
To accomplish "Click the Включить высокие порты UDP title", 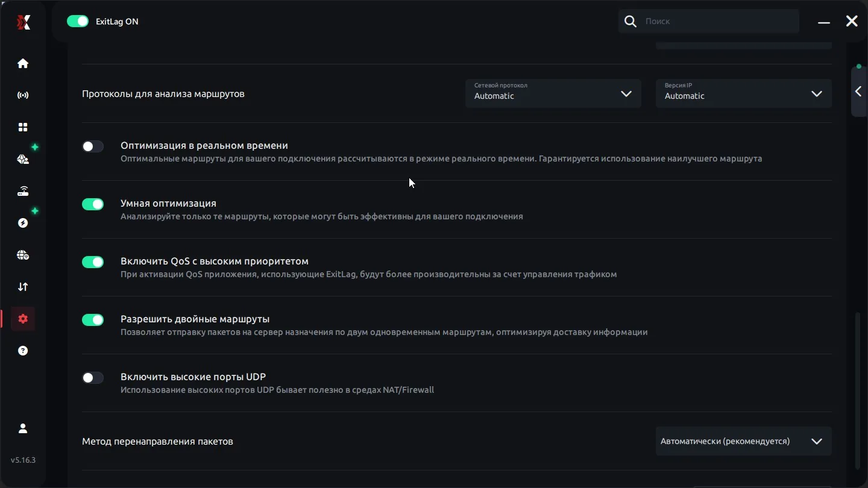I will tap(193, 377).
